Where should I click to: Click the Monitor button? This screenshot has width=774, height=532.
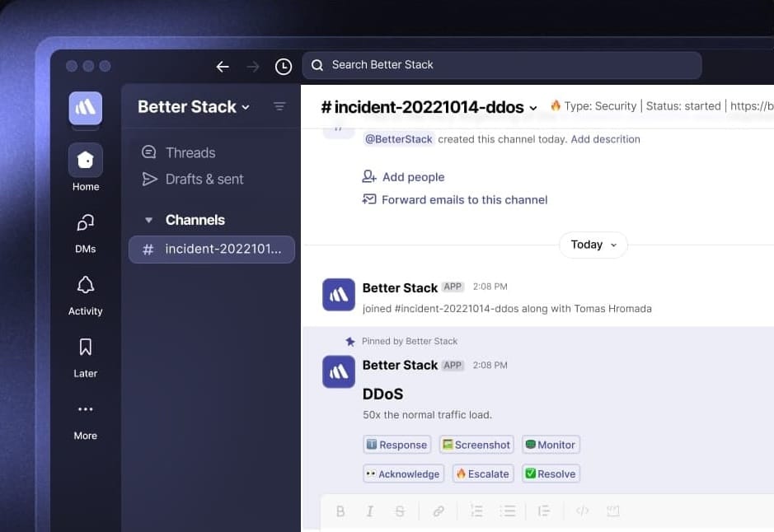(551, 445)
